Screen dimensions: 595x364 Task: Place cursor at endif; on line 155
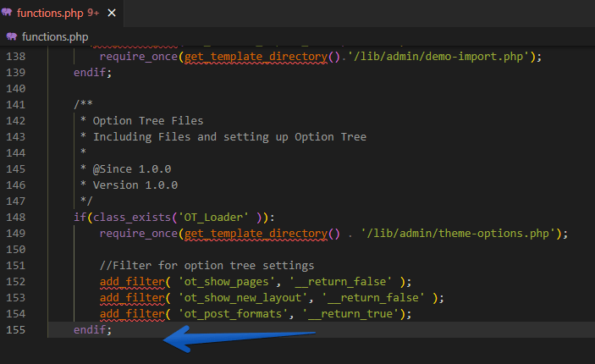(x=92, y=329)
